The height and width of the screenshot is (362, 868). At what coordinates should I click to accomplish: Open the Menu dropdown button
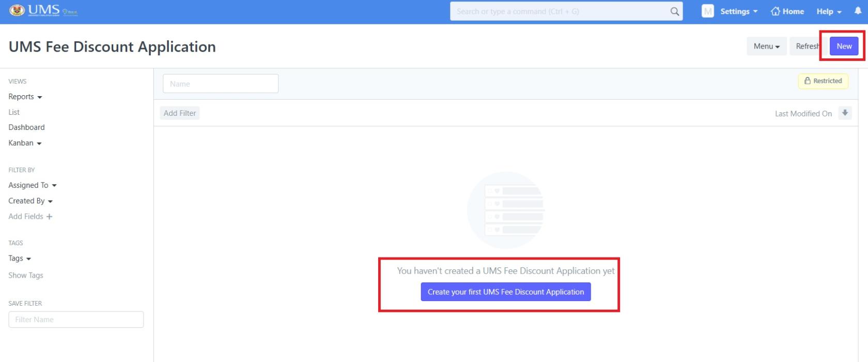tap(766, 47)
